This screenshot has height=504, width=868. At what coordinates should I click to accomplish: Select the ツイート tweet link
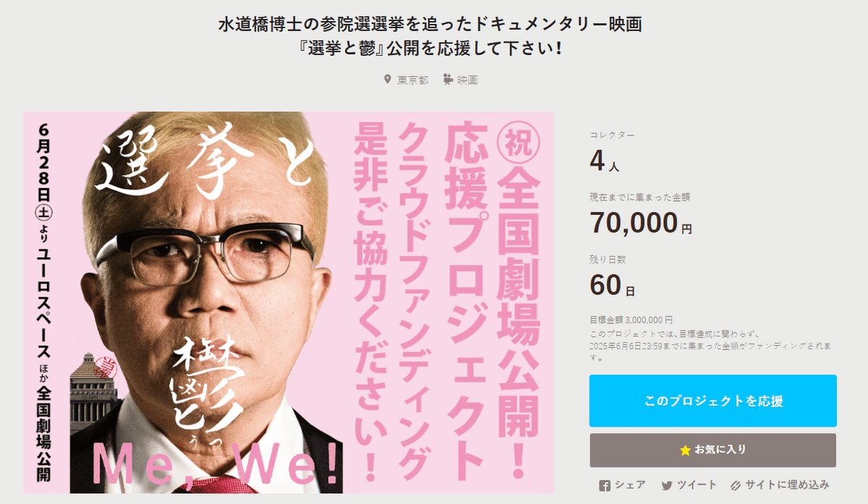coord(697,485)
